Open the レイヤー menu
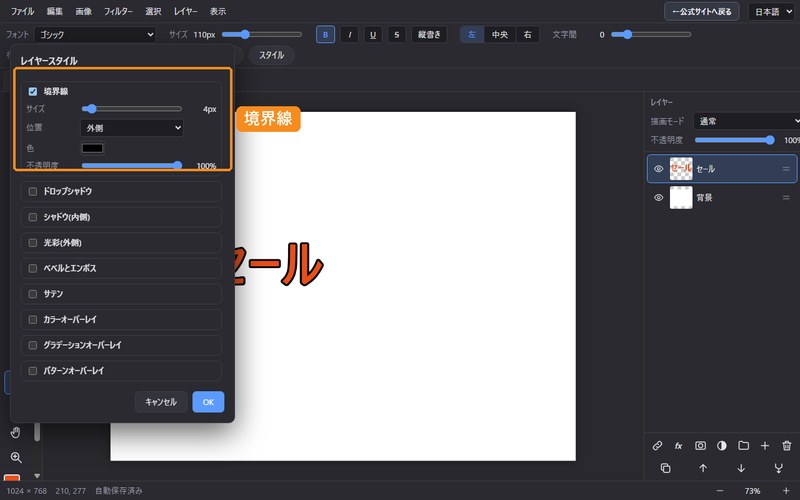 pos(185,11)
